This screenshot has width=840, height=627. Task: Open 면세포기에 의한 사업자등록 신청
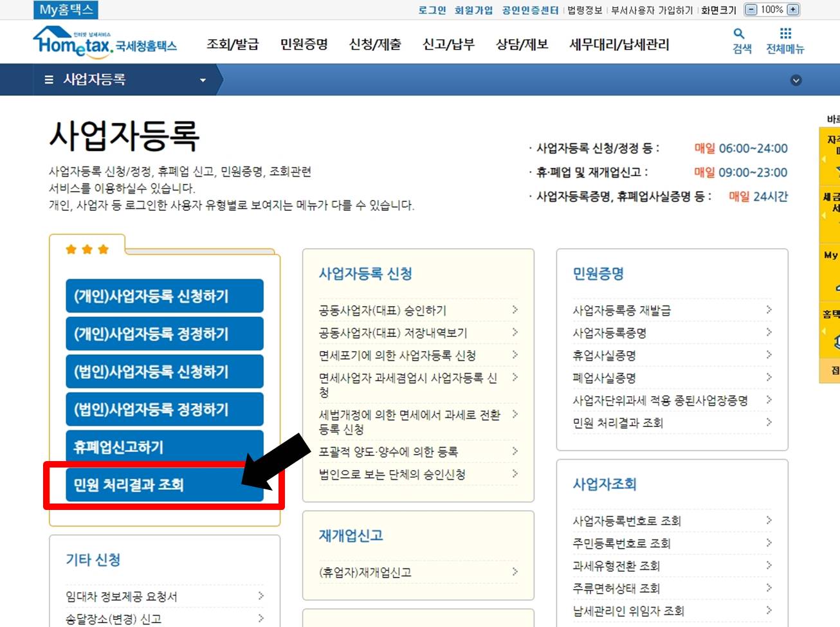(x=397, y=355)
